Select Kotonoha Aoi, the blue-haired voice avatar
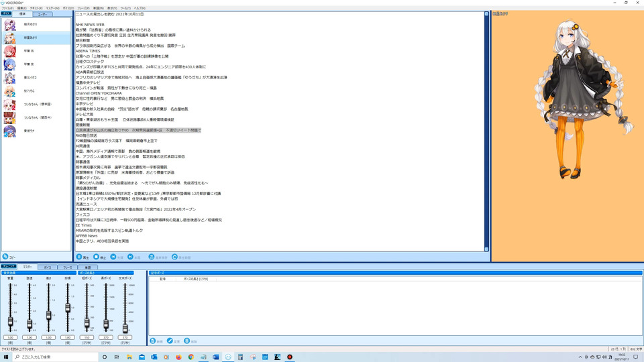This screenshot has width=644, height=362. (x=10, y=64)
